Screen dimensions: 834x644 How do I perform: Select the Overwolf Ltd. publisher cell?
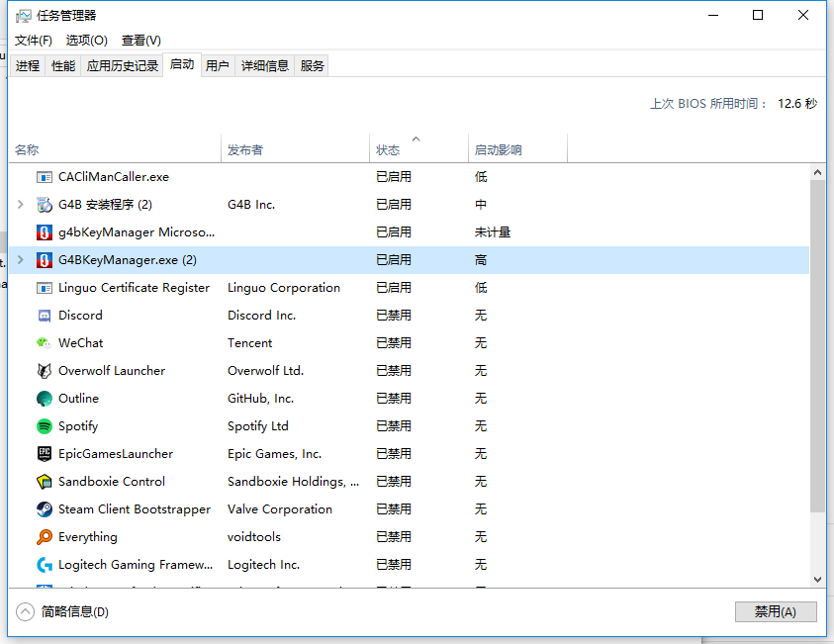pos(265,371)
